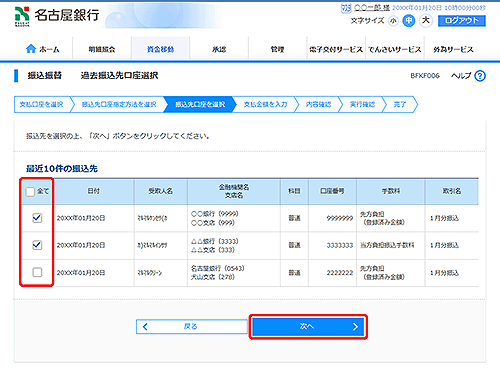The height and width of the screenshot is (381, 500).
Task: Click the 受取人名 column header
Action: click(x=161, y=191)
